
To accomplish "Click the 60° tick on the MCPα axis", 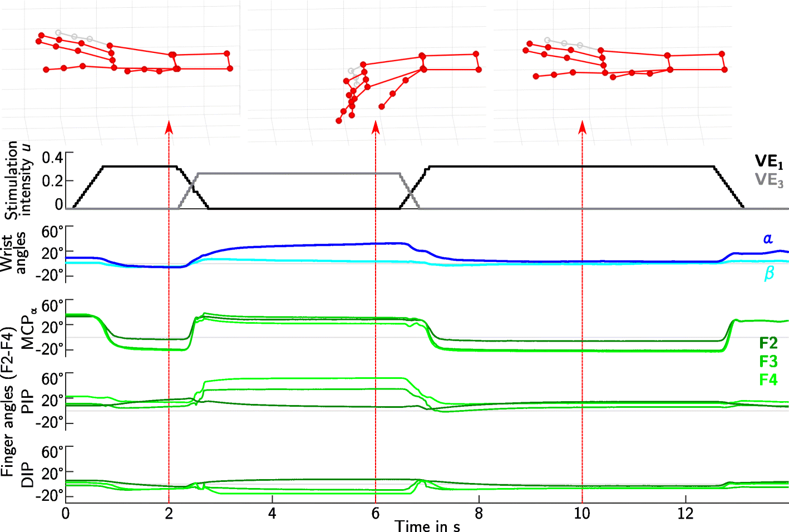I will [52, 306].
